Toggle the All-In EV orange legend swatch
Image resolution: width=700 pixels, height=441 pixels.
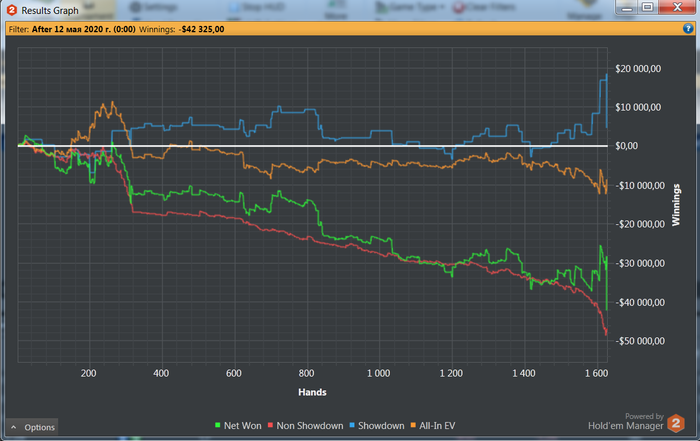click(413, 425)
